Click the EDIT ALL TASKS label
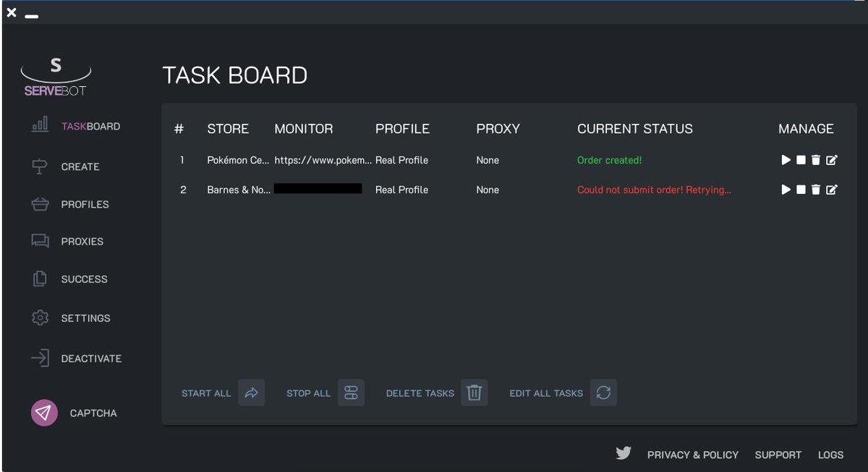The image size is (868, 472). point(546,393)
